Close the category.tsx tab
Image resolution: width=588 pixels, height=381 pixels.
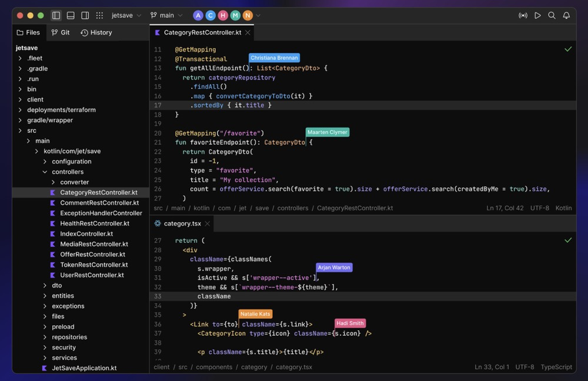tap(207, 224)
